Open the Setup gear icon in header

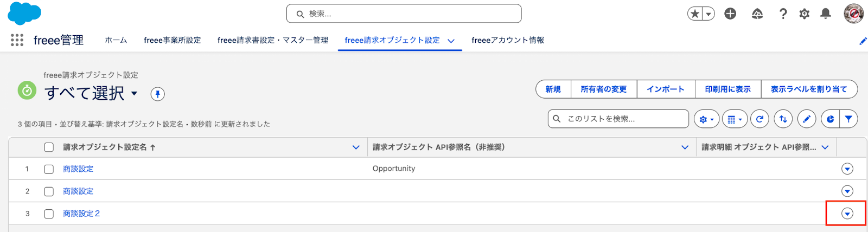coord(805,14)
